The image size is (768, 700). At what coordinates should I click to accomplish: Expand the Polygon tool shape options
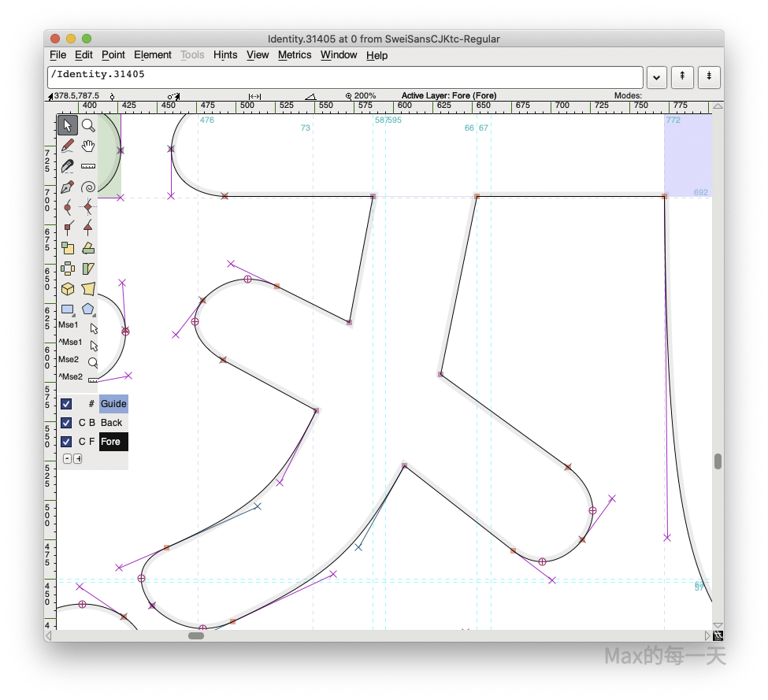click(x=88, y=309)
